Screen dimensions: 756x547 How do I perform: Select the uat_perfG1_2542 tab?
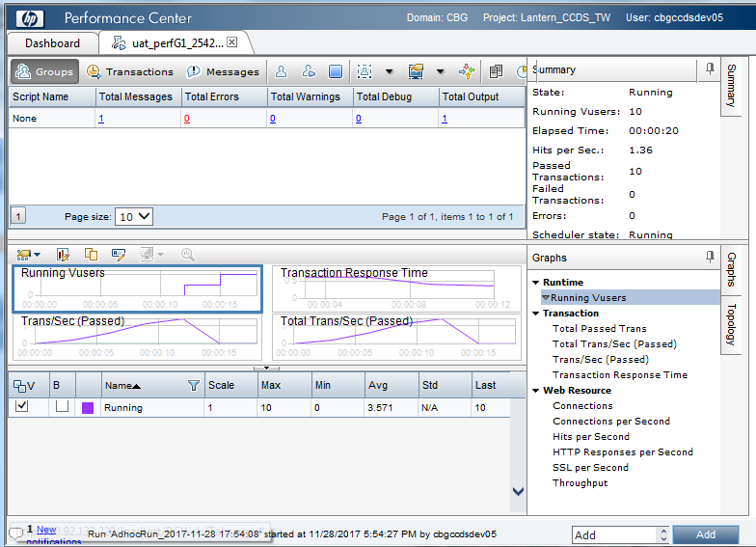pyautogui.click(x=177, y=43)
